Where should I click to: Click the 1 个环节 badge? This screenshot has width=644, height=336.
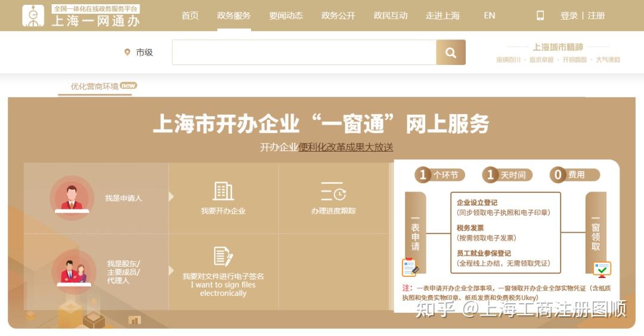point(439,175)
